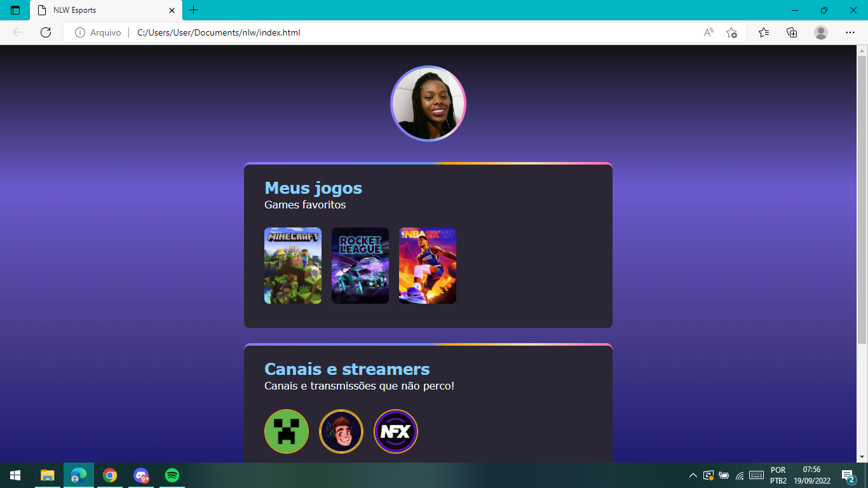Open the Favorites hub star icon

[763, 32]
